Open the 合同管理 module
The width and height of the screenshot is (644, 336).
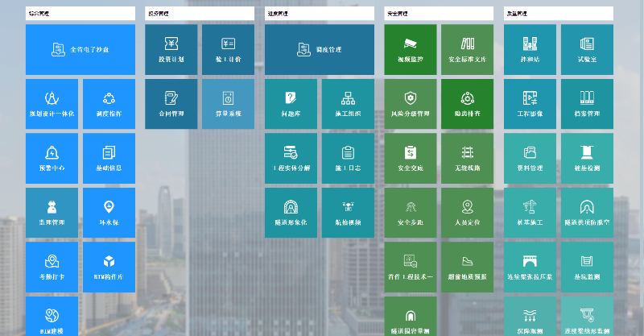pos(171,104)
